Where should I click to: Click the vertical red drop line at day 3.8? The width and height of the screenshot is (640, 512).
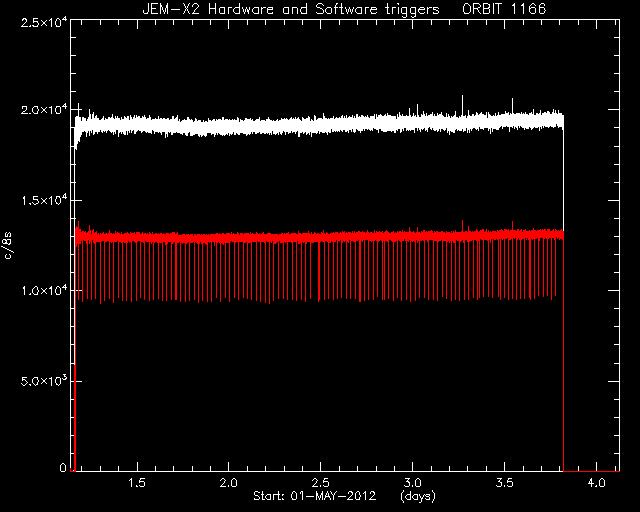(564, 355)
